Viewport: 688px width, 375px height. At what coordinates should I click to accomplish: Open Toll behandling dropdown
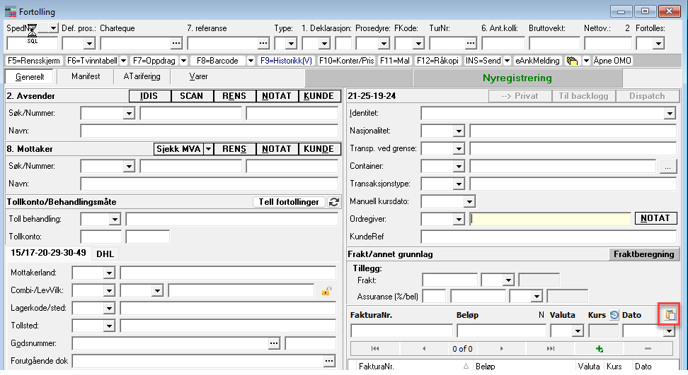click(x=115, y=219)
